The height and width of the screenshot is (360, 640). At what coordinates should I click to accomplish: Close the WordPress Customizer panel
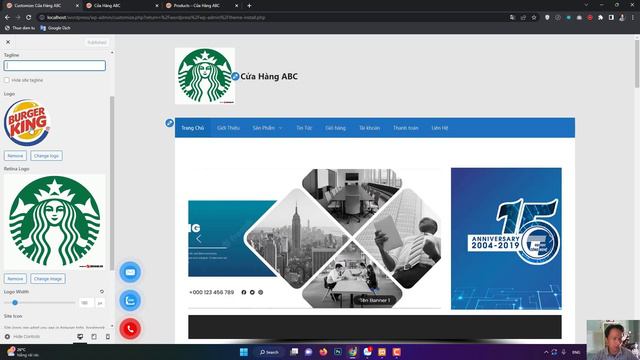click(8, 42)
